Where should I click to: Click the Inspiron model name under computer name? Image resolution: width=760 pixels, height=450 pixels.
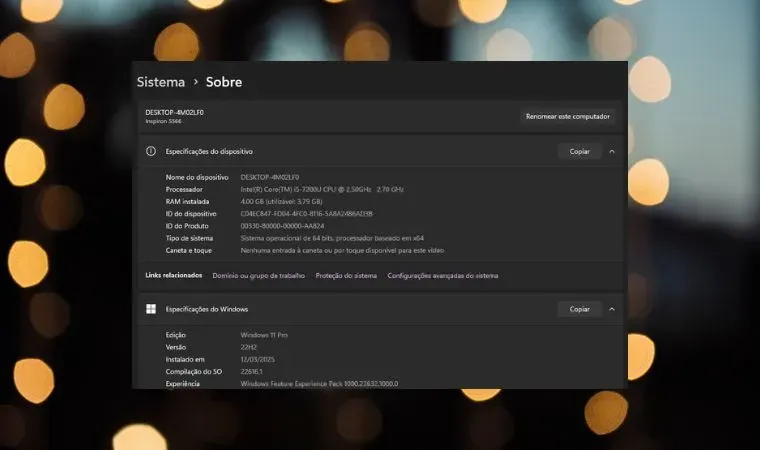[x=163, y=121]
